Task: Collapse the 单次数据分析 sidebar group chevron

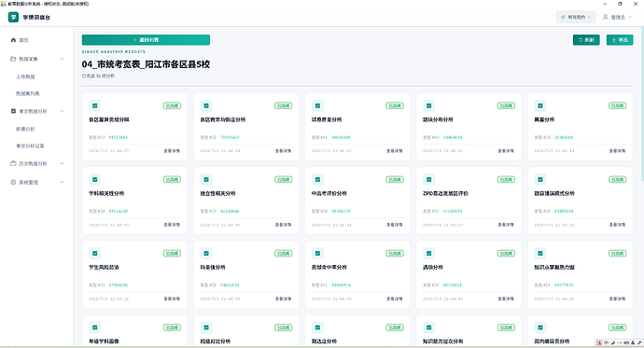Action: (x=62, y=111)
